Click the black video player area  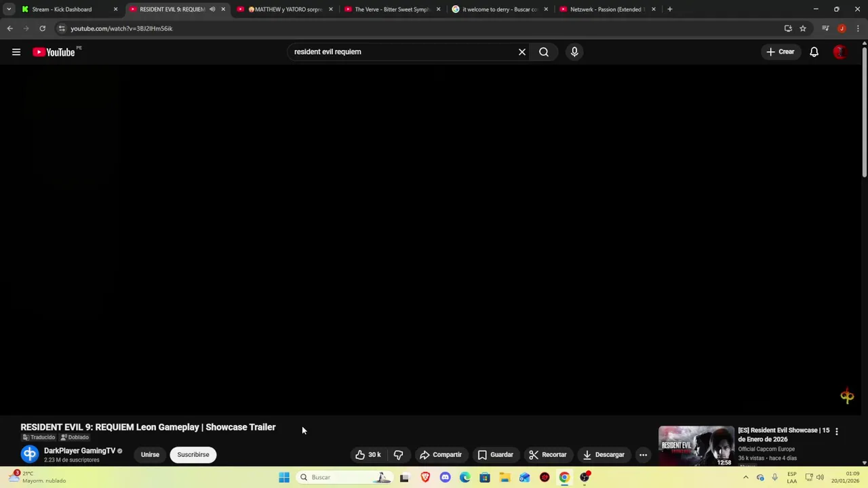click(431, 239)
